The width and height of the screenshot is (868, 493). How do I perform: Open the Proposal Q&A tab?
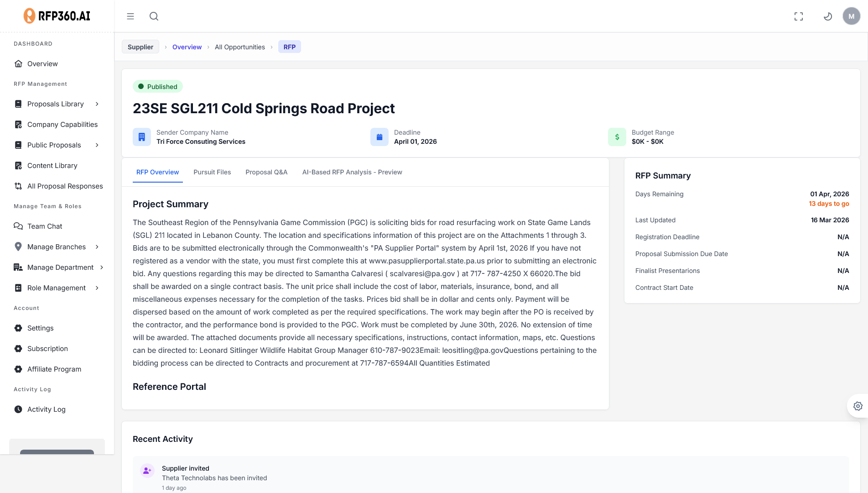(x=266, y=172)
